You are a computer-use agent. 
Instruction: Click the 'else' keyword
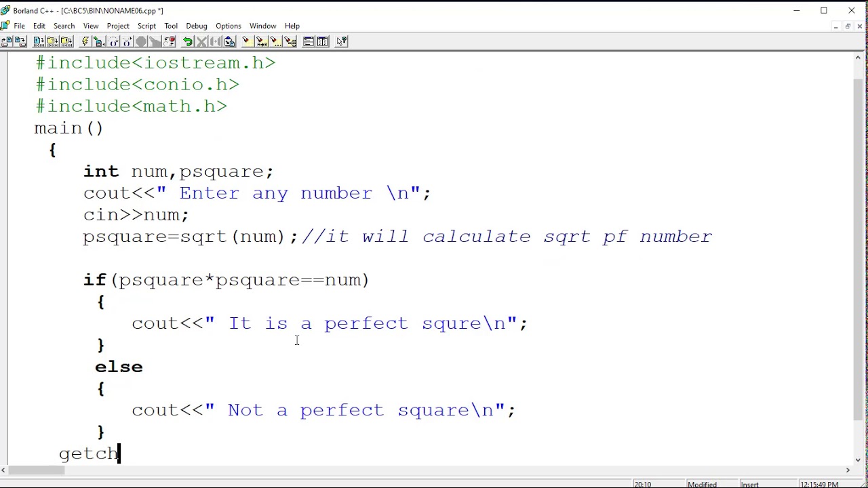[119, 367]
